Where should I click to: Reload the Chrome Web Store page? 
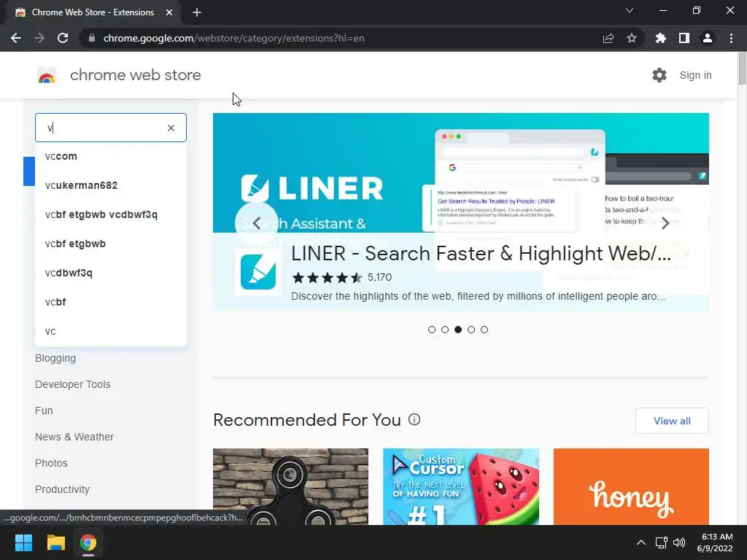point(63,38)
